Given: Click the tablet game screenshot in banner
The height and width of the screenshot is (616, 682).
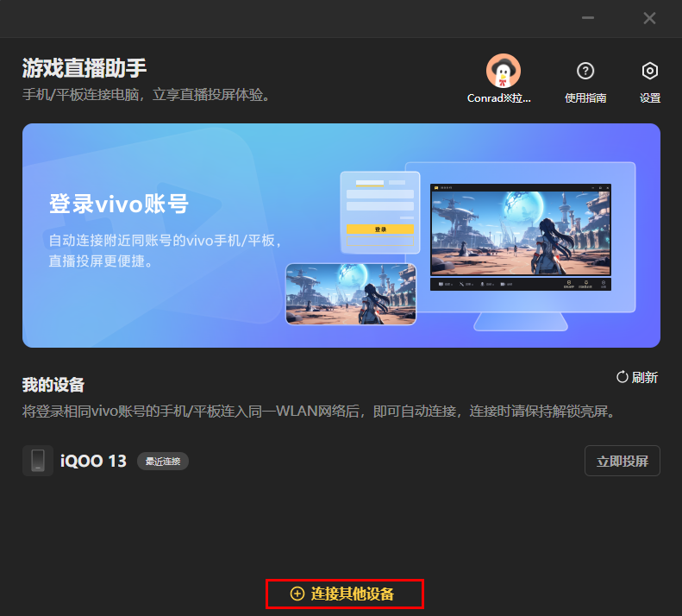Looking at the screenshot, I should point(351,293).
